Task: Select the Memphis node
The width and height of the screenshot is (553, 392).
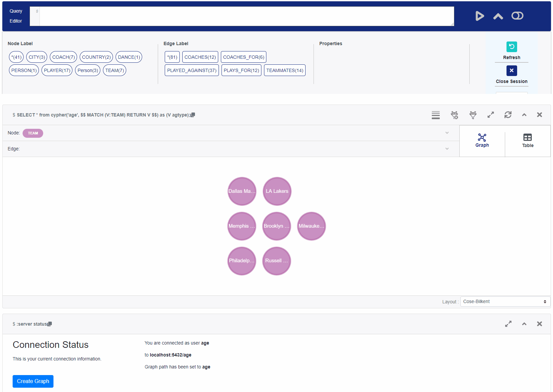Action: click(242, 226)
